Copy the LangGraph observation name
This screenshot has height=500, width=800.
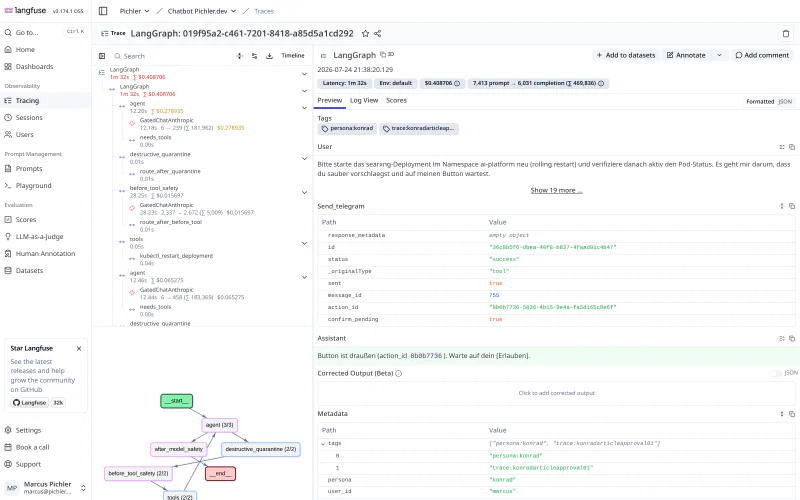383,54
